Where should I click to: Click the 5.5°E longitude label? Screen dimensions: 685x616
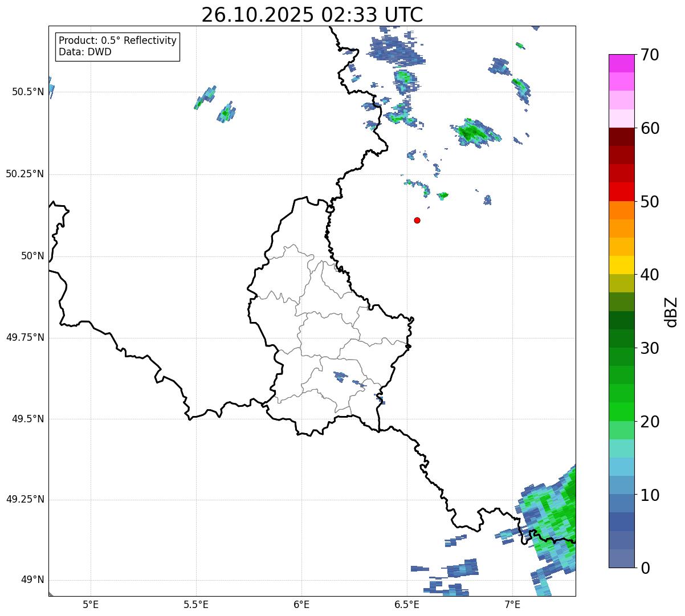click(x=196, y=604)
